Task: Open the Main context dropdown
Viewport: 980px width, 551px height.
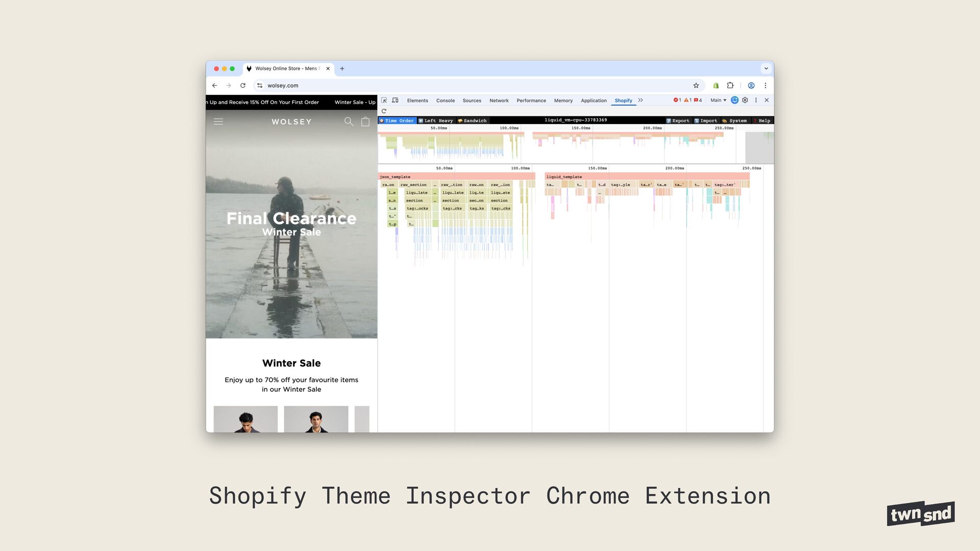Action: (x=718, y=101)
